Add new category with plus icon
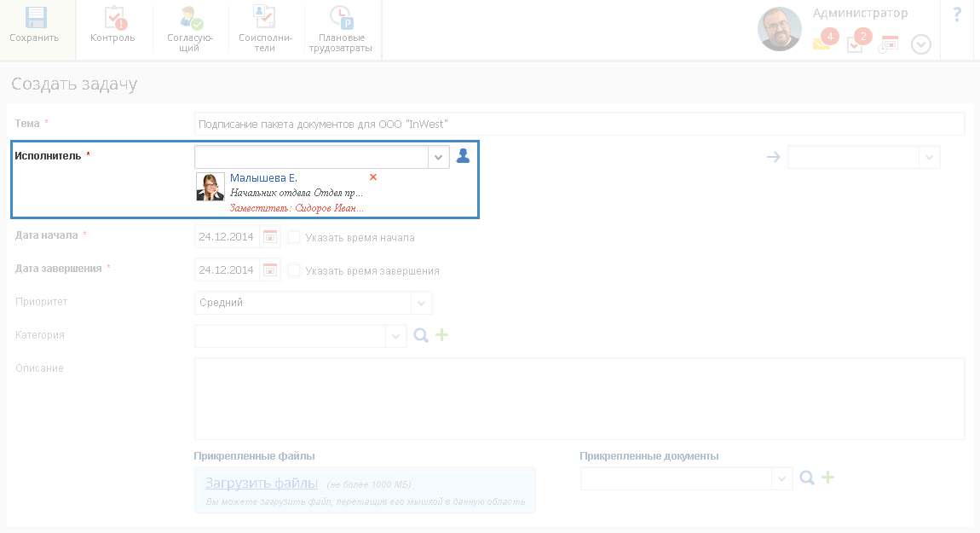The image size is (980, 533). click(441, 336)
